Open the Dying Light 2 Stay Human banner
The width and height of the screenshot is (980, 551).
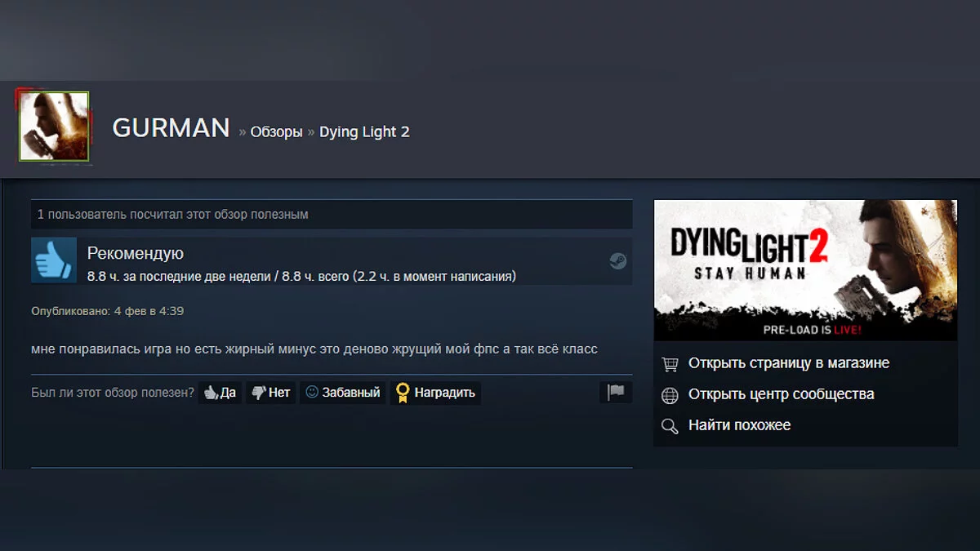pos(805,270)
